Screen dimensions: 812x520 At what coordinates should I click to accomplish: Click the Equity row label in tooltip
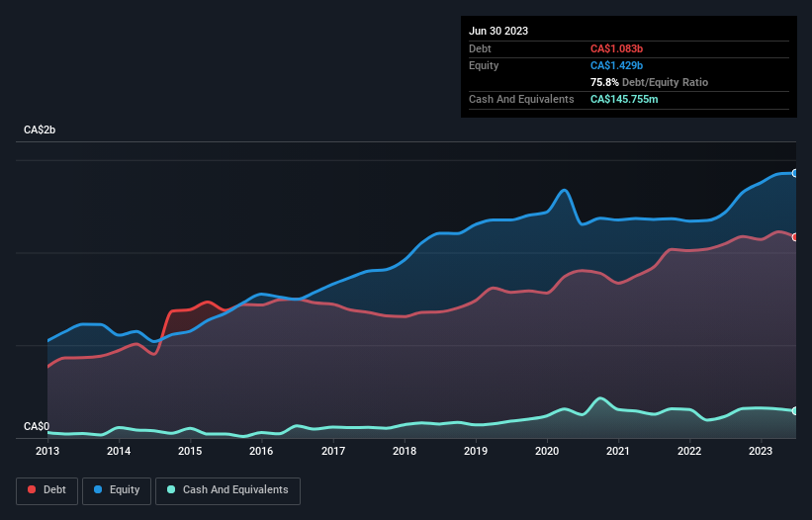(x=484, y=65)
